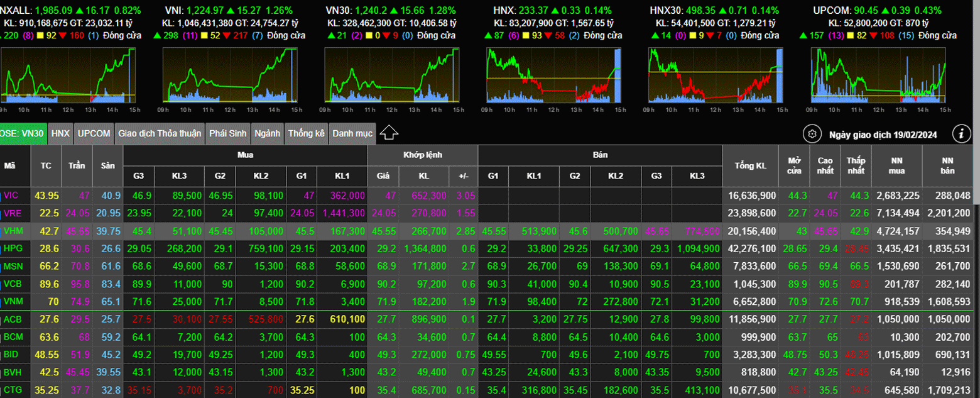Open the Danh mục watchlist tab
Screen dimensions: 980x398
(352, 133)
